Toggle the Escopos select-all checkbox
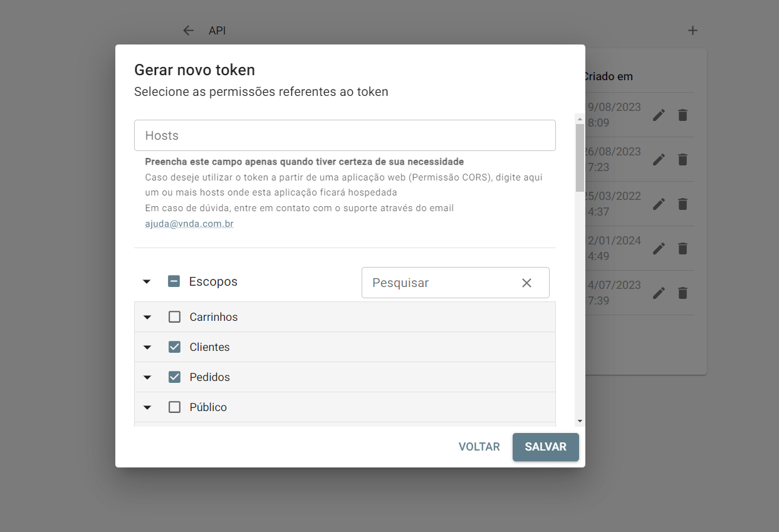The image size is (779, 532). [174, 282]
